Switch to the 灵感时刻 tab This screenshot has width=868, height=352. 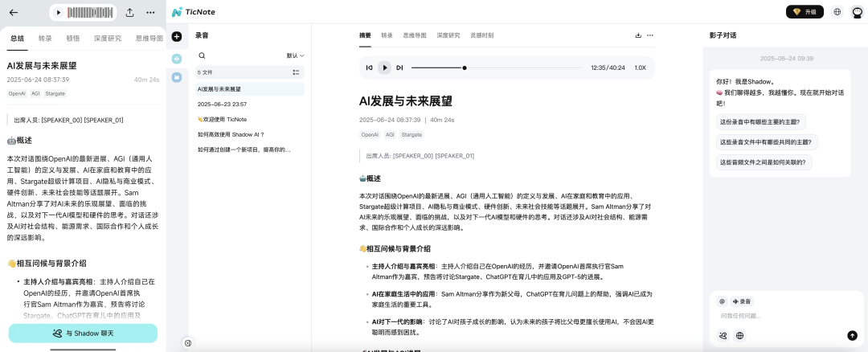click(x=482, y=35)
